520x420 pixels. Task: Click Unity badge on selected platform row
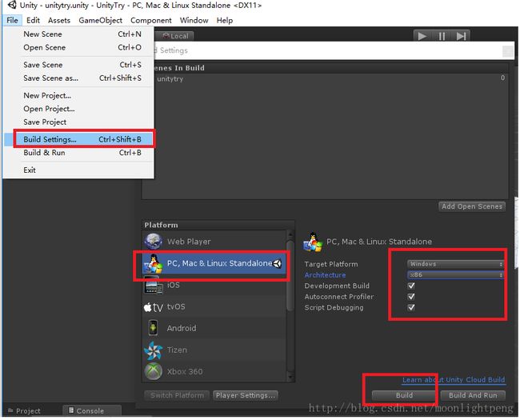point(278,264)
